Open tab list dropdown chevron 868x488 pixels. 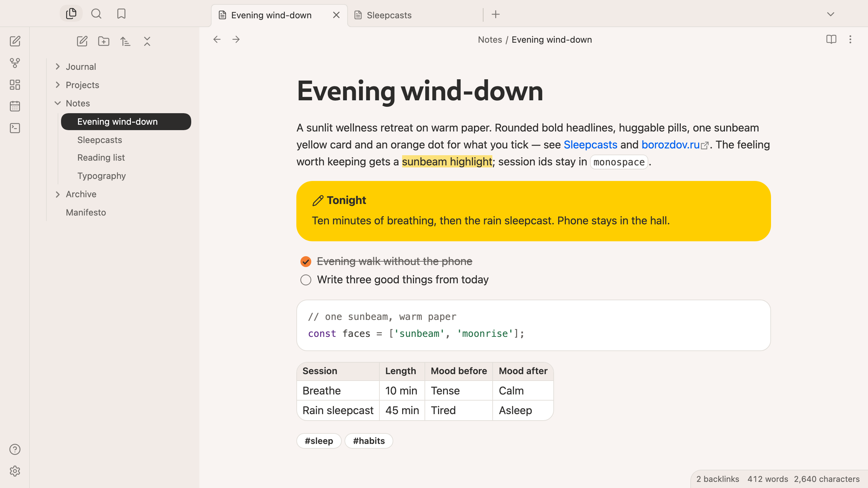[831, 14]
